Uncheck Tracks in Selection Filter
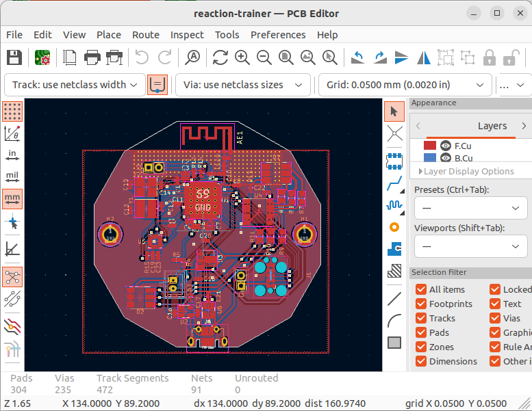 pyautogui.click(x=421, y=318)
